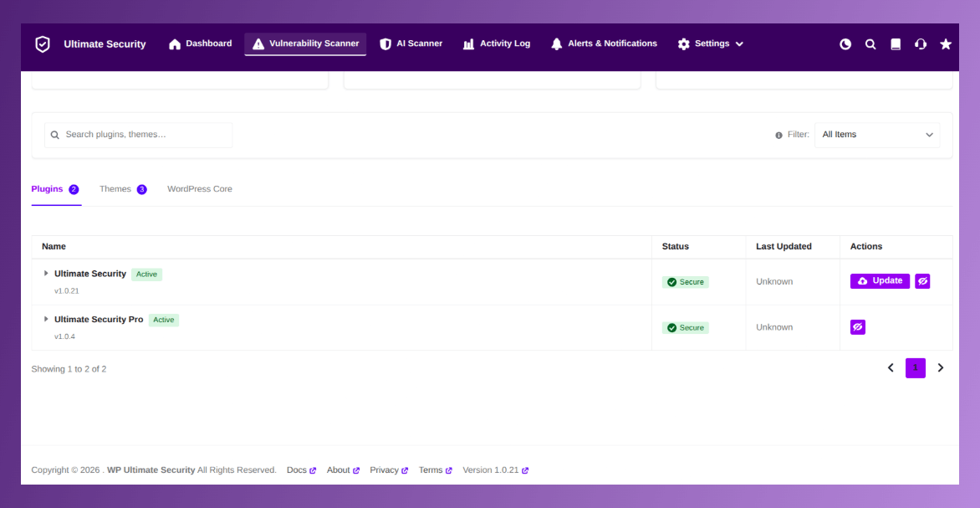Open the All Items filter dropdown

click(877, 135)
